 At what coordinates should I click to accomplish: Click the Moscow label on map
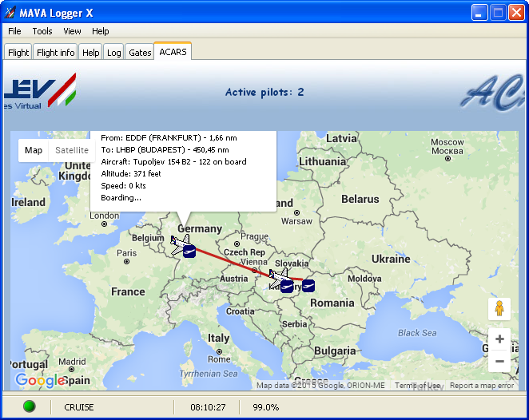coord(447,146)
